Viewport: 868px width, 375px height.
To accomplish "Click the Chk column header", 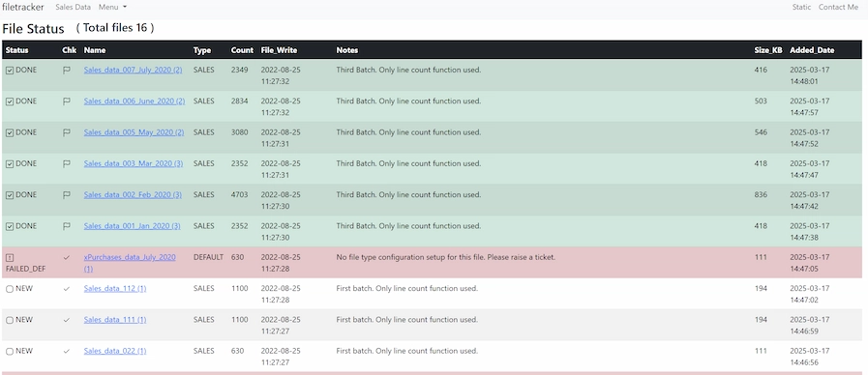I will (x=70, y=50).
